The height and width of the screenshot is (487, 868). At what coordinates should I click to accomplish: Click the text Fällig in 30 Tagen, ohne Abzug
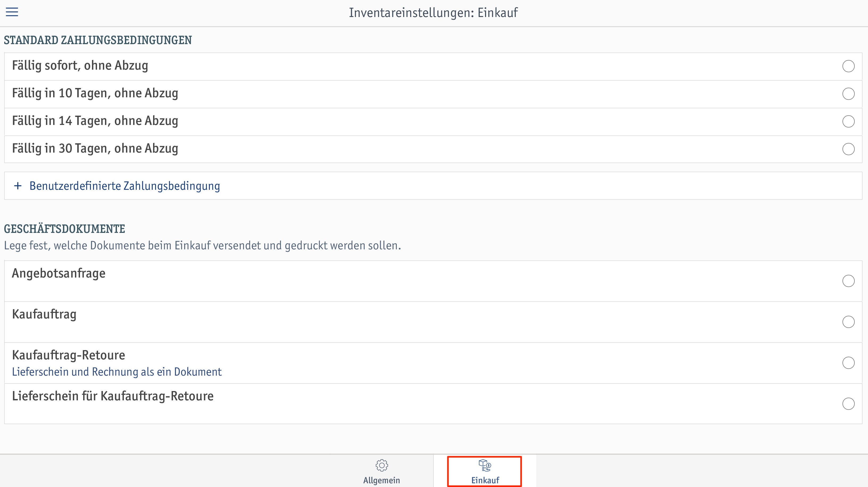tap(95, 149)
